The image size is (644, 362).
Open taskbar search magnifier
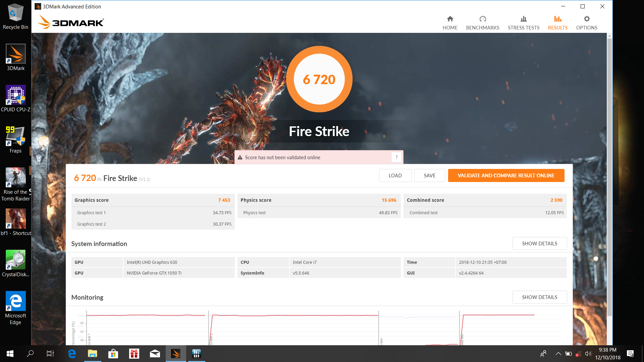(30, 354)
